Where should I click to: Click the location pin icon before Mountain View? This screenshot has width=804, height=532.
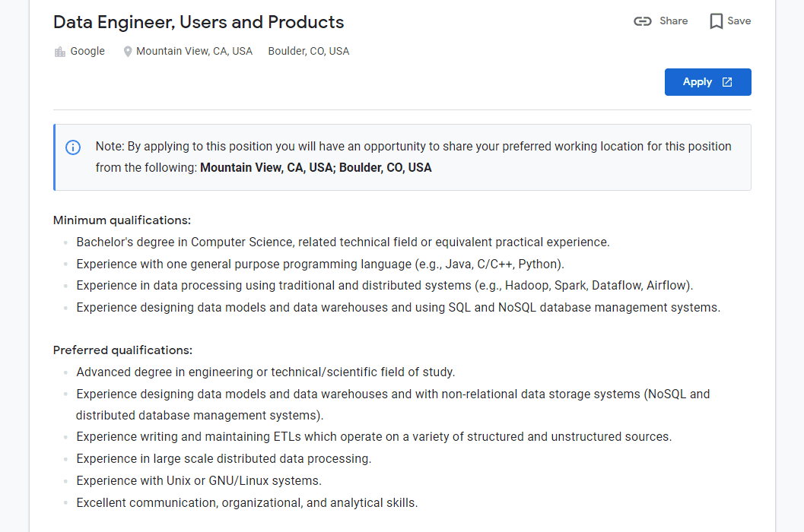click(x=128, y=51)
